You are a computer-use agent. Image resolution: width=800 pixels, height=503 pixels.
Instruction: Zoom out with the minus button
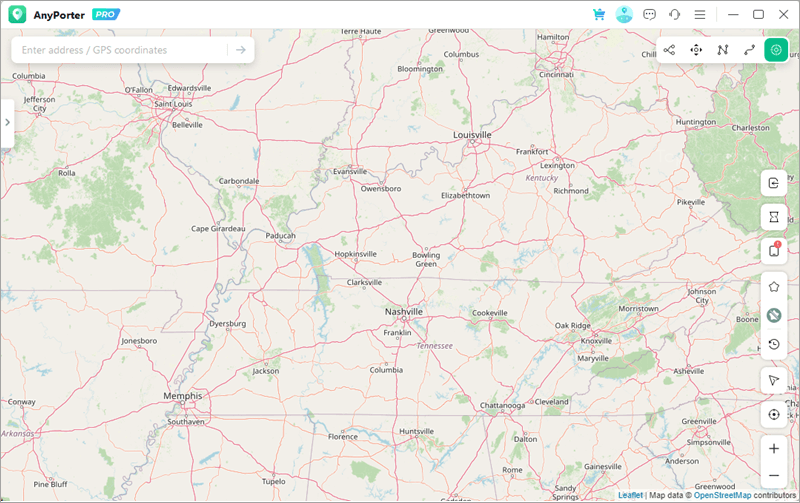(x=774, y=475)
